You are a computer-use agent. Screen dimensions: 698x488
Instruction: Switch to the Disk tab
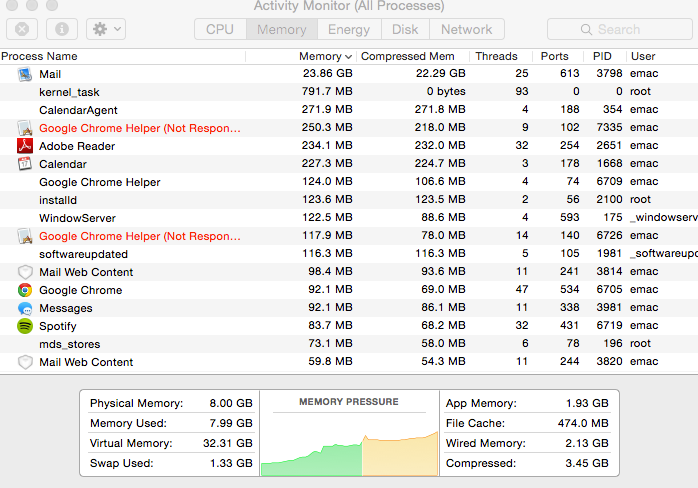point(405,29)
